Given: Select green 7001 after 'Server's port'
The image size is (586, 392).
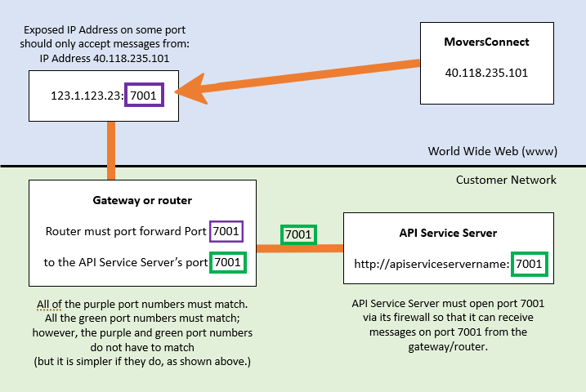Looking at the screenshot, I should pyautogui.click(x=228, y=262).
